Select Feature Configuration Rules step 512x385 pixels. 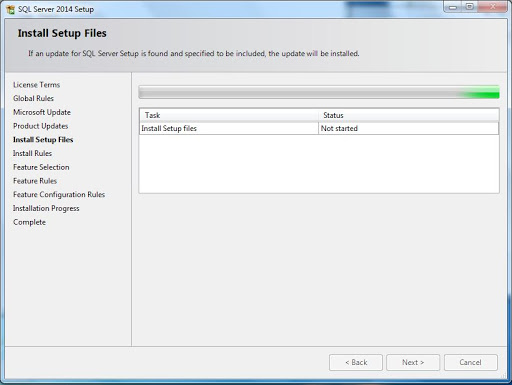click(59, 194)
